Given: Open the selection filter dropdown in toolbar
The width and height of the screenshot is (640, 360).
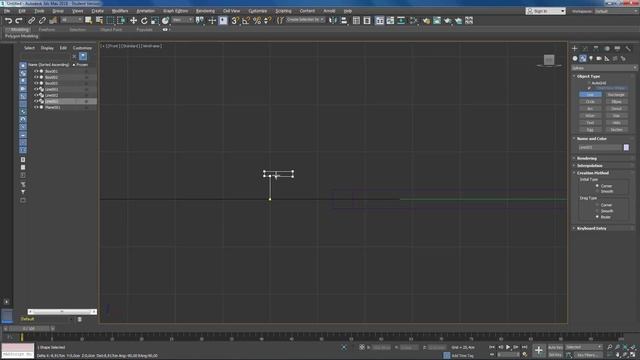Looking at the screenshot, I should (71, 20).
